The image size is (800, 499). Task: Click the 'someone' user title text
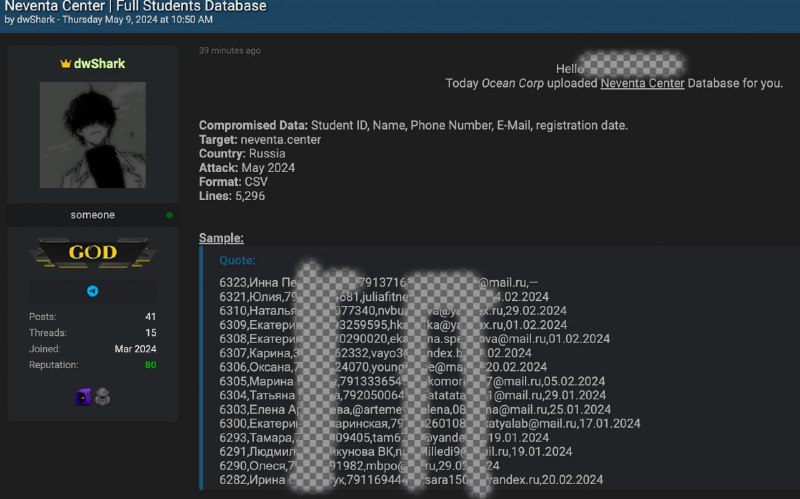(x=92, y=215)
